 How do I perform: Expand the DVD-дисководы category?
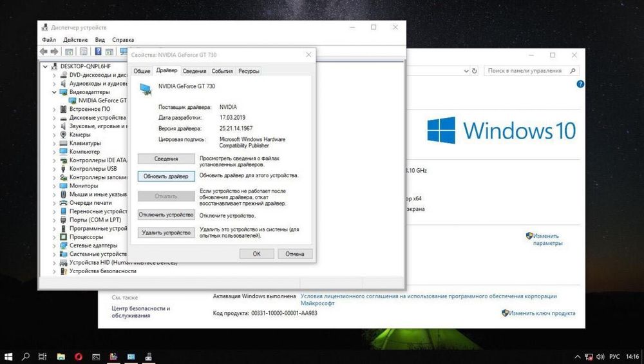54,75
